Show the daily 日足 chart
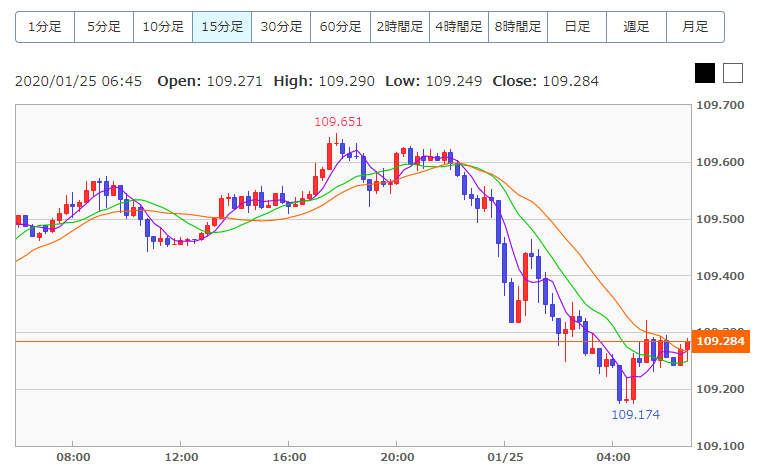This screenshot has height=470, width=760. [x=577, y=27]
